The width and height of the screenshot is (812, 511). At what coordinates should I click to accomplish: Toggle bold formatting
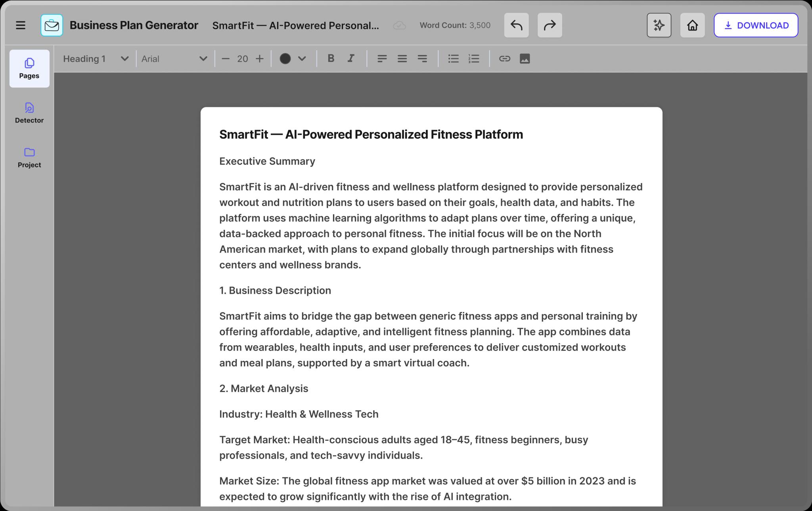point(331,59)
